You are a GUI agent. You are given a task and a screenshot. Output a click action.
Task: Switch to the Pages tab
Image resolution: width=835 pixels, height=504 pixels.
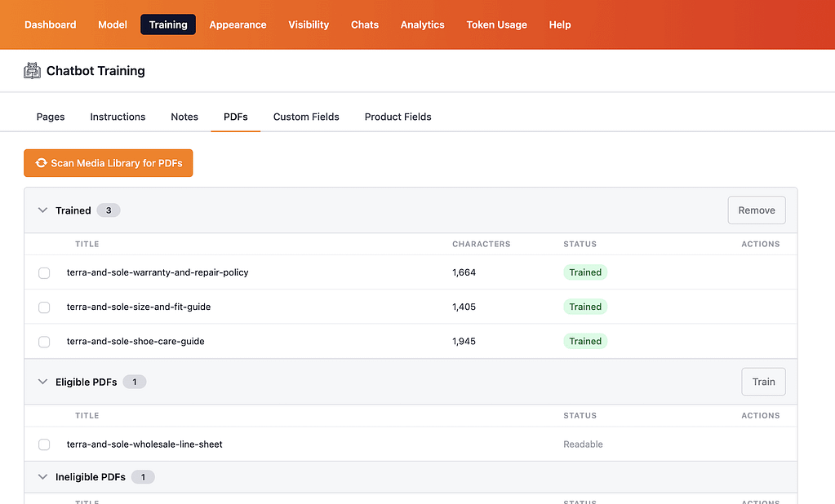coord(51,117)
